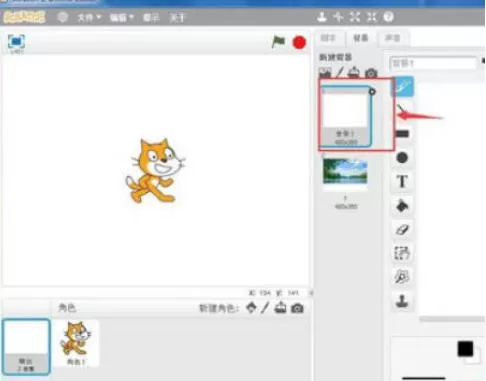The width and height of the screenshot is (486, 381).
Task: Paint a new backdrop
Action: tap(340, 72)
